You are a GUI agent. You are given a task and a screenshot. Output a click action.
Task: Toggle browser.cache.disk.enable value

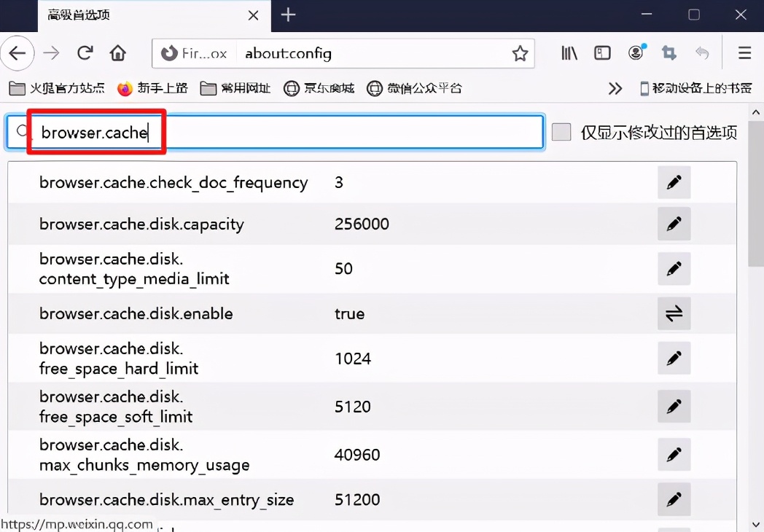pos(674,313)
